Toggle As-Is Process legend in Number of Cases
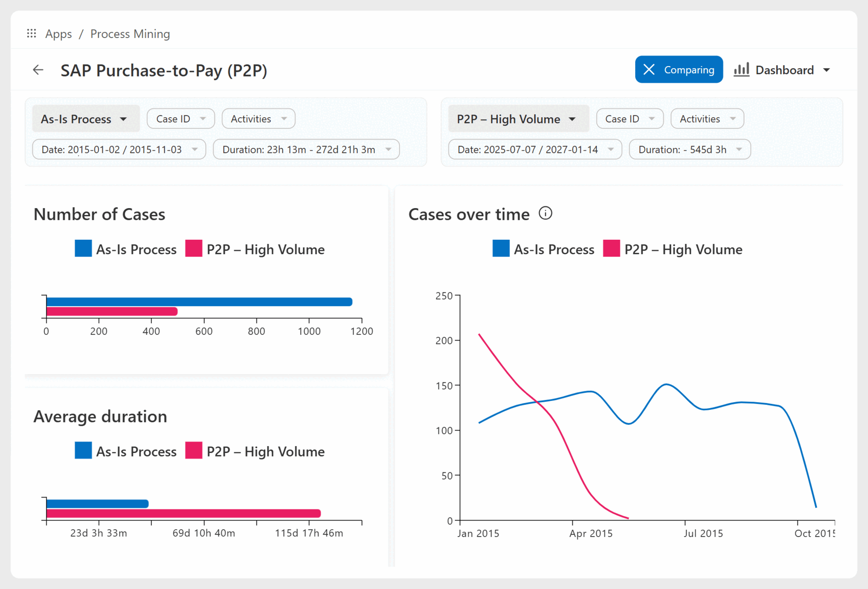The height and width of the screenshot is (589, 868). [126, 249]
